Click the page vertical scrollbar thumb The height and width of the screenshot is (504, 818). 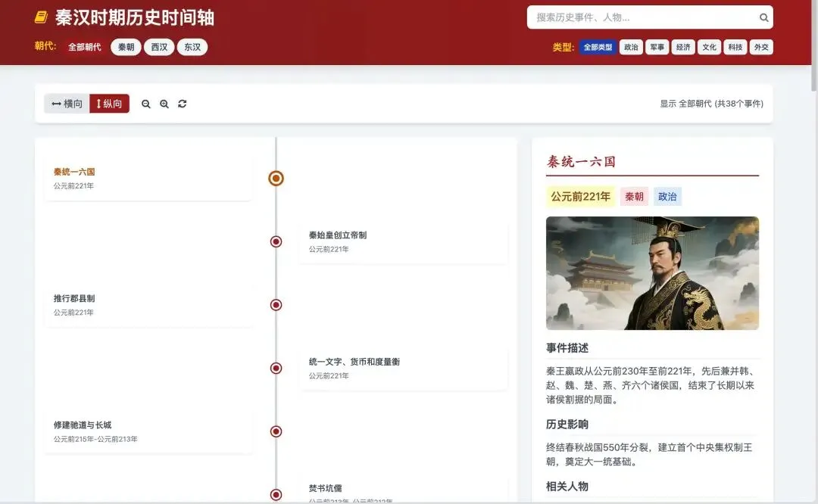(814, 46)
